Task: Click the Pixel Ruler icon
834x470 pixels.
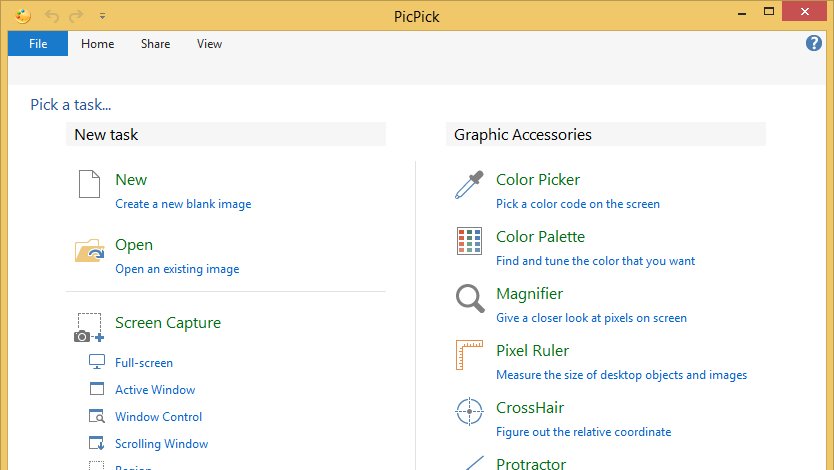Action: click(x=469, y=355)
